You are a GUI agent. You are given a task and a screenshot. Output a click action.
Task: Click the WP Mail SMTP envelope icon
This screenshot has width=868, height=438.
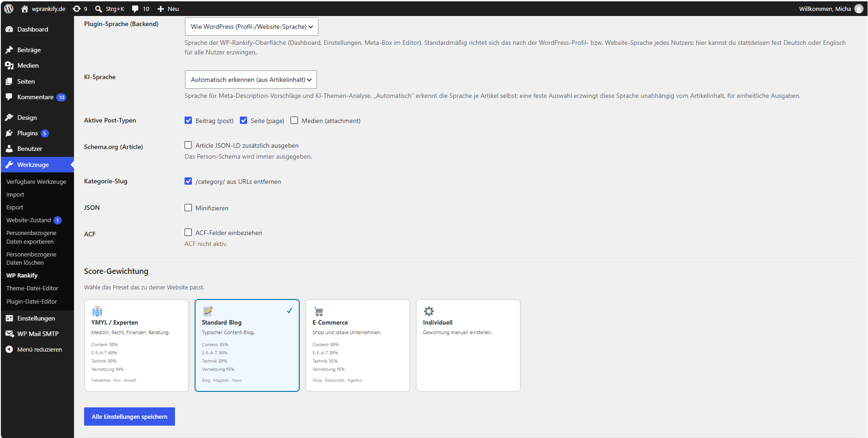coord(9,334)
